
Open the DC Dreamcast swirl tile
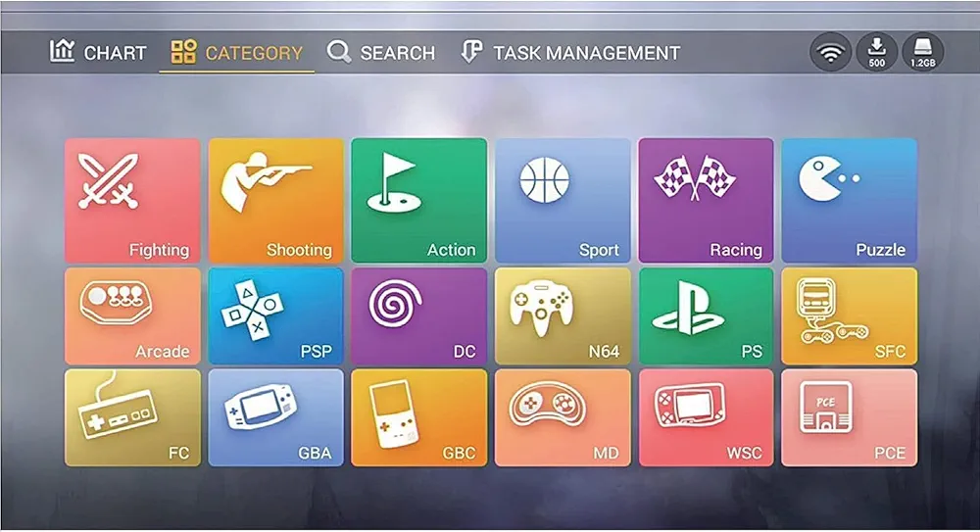[418, 316]
